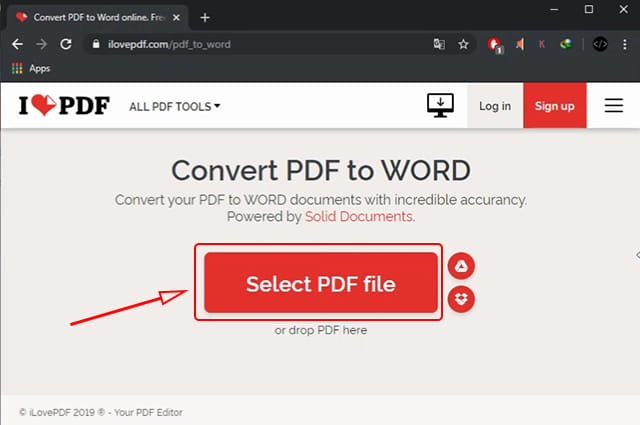Bookmark this page with the star
This screenshot has width=640, height=425.
(x=463, y=44)
